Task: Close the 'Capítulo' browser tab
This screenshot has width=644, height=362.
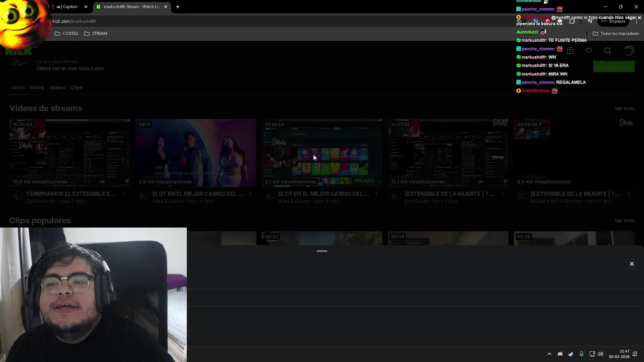Action: pos(86,7)
